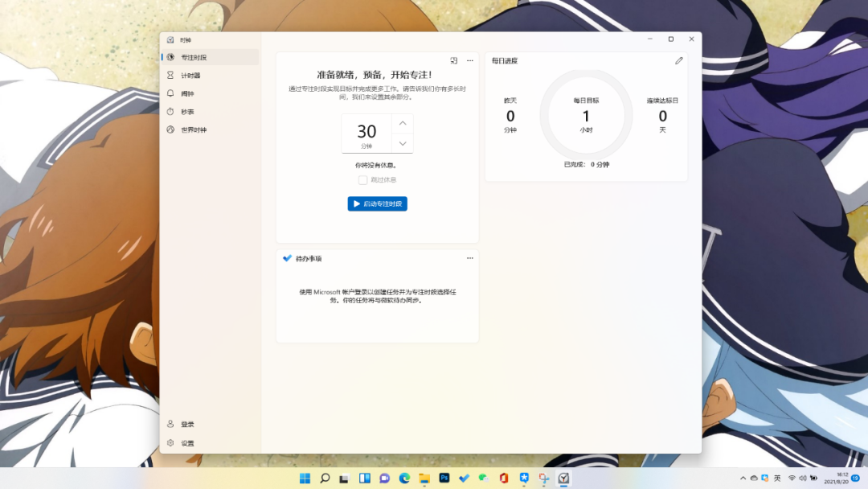Click compact overlay icon on focus card
The height and width of the screenshot is (489, 868).
click(x=454, y=60)
